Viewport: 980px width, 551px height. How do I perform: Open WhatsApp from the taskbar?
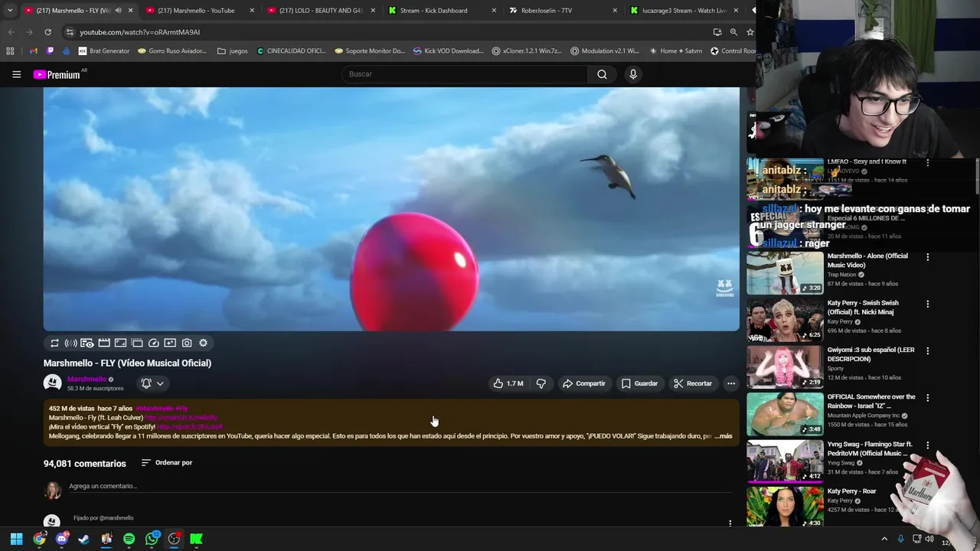(152, 539)
